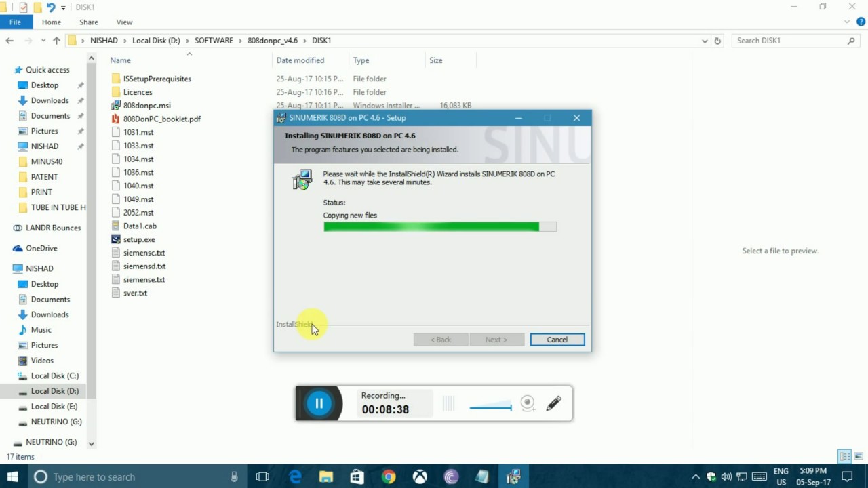Click the taskbar search box
This screenshot has height=488, width=868.
(x=138, y=477)
